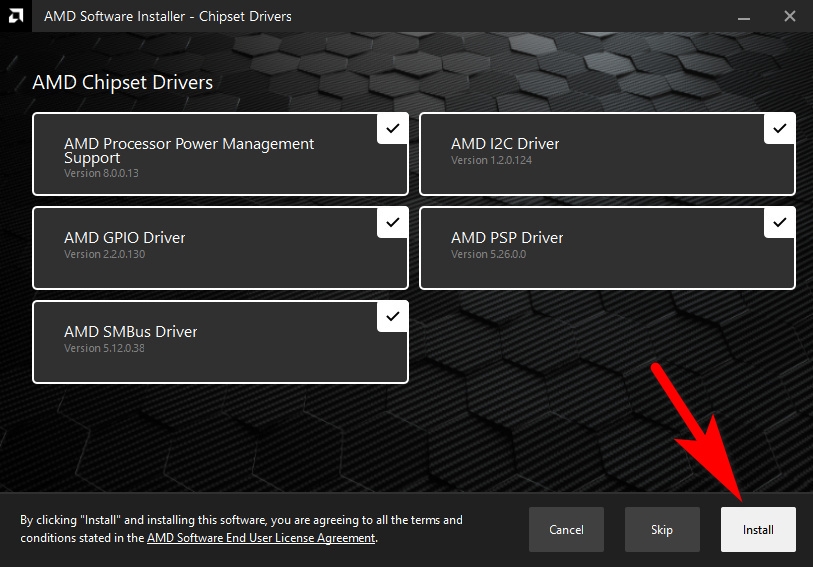Disable the AMD SMBus Driver checkbox

[x=392, y=316]
